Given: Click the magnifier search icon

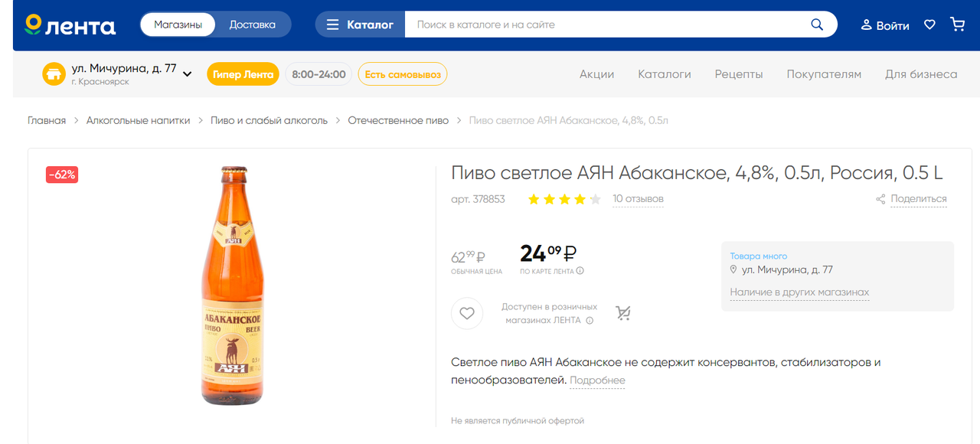Looking at the screenshot, I should coord(817,24).
